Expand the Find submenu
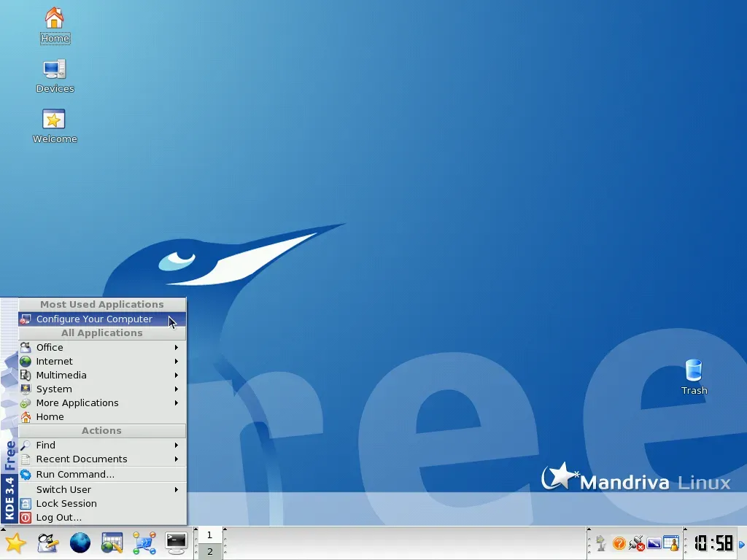 point(102,445)
